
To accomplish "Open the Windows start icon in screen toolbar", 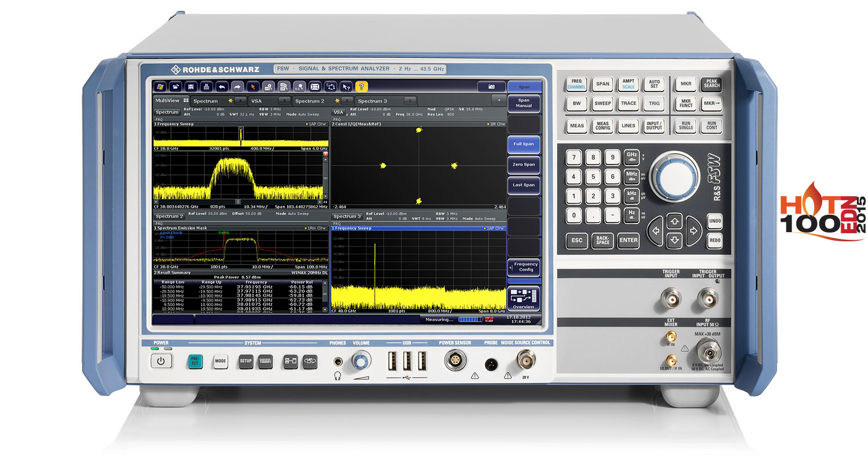I will point(160,86).
